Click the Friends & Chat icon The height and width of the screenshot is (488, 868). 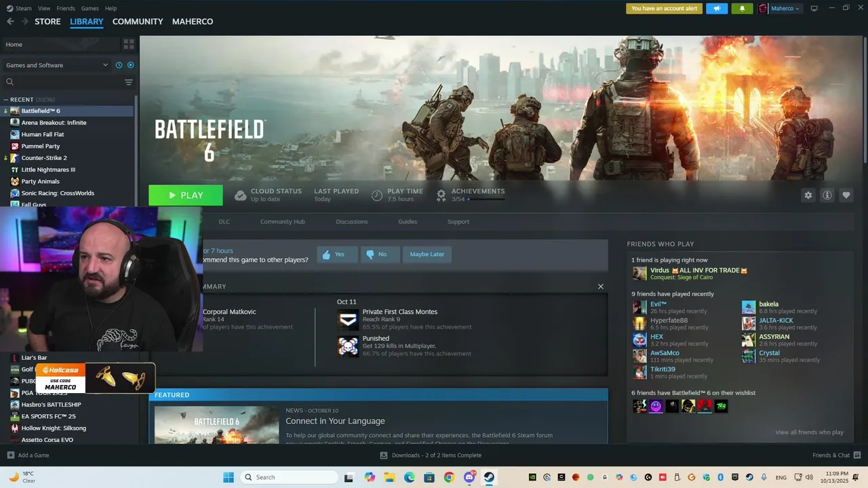[857, 455]
